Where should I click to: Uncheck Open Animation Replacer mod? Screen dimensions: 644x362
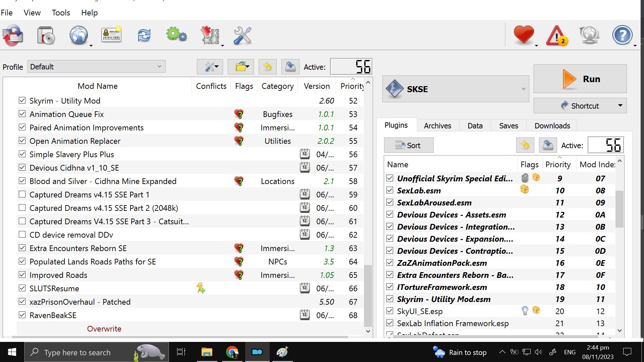[22, 140]
